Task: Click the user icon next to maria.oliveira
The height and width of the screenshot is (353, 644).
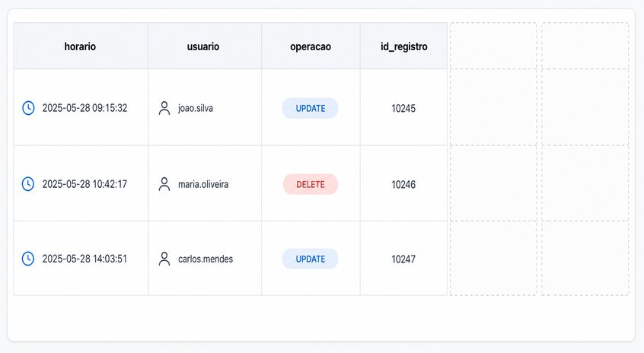Action: click(164, 184)
